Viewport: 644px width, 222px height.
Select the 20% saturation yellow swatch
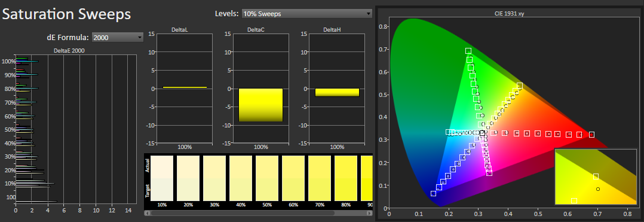[x=188, y=178]
